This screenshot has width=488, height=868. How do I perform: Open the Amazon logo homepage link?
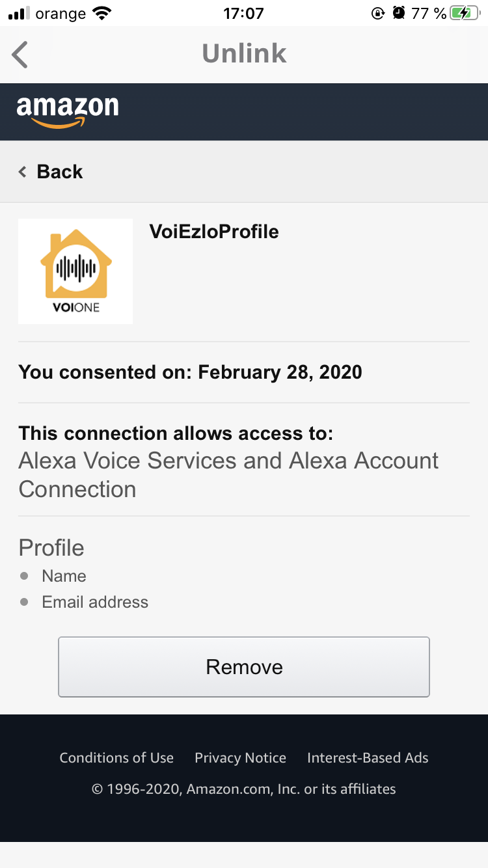[x=68, y=112]
